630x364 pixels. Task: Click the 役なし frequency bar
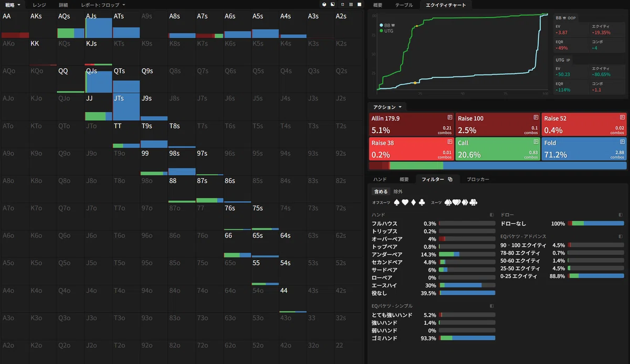point(467,293)
